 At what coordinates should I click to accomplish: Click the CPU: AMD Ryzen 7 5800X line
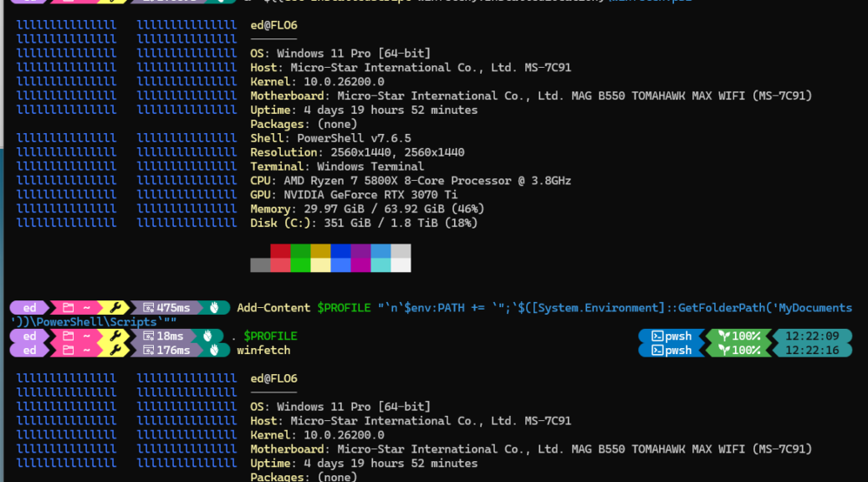[x=411, y=181]
